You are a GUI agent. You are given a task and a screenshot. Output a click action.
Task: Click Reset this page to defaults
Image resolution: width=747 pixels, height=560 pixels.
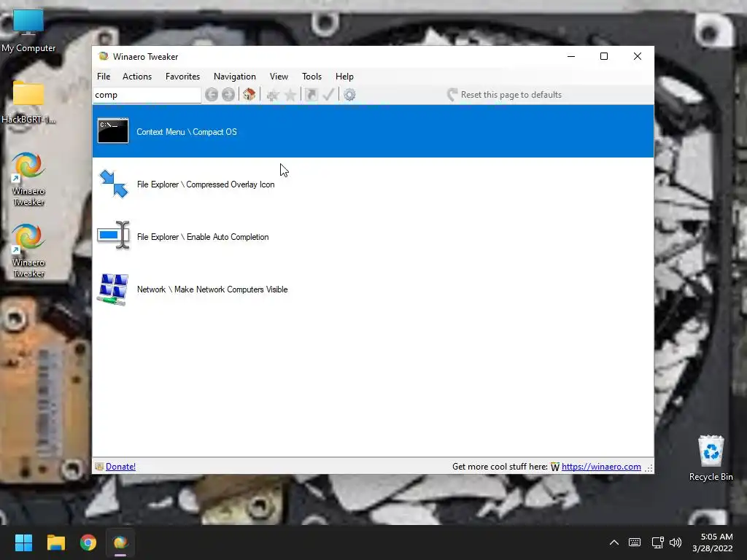[x=505, y=95]
